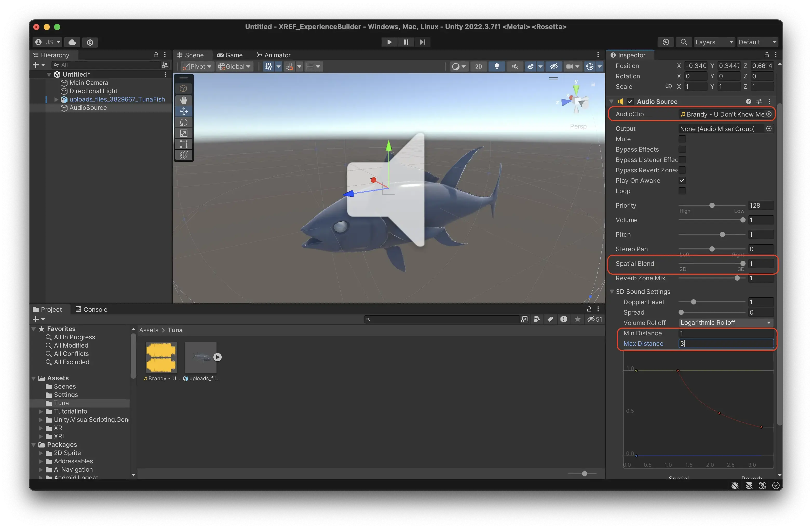
Task: Select the Brandy audio clip thumbnail
Action: [x=161, y=357]
